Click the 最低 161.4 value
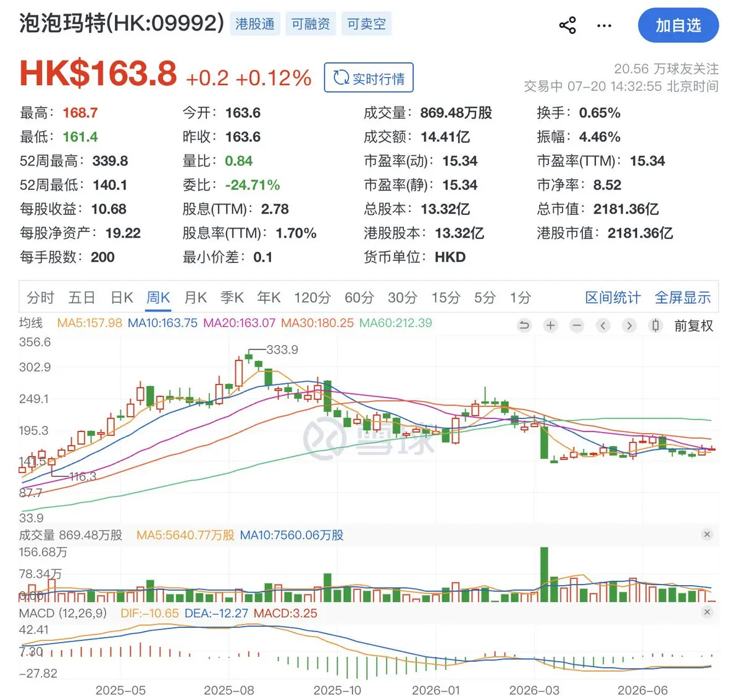 click(80, 137)
